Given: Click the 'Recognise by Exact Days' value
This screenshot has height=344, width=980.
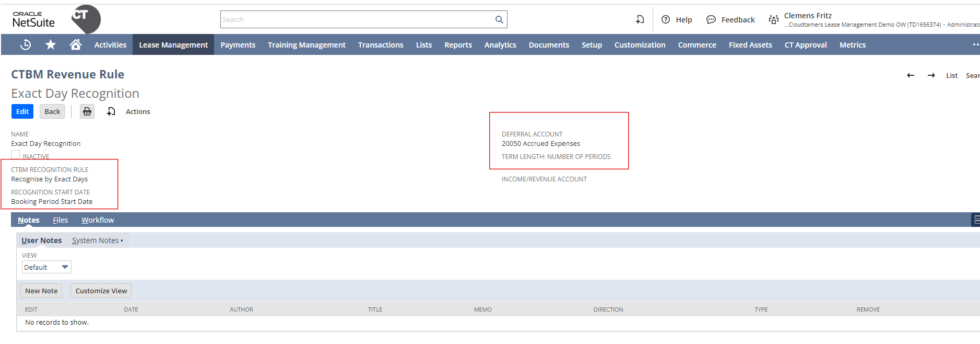Looking at the screenshot, I should pyautogui.click(x=50, y=179).
